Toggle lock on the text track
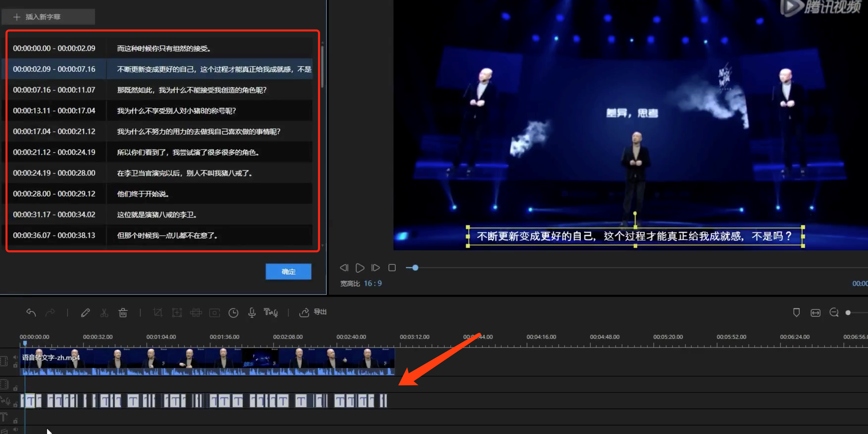Image resolution: width=868 pixels, height=434 pixels. [16, 420]
